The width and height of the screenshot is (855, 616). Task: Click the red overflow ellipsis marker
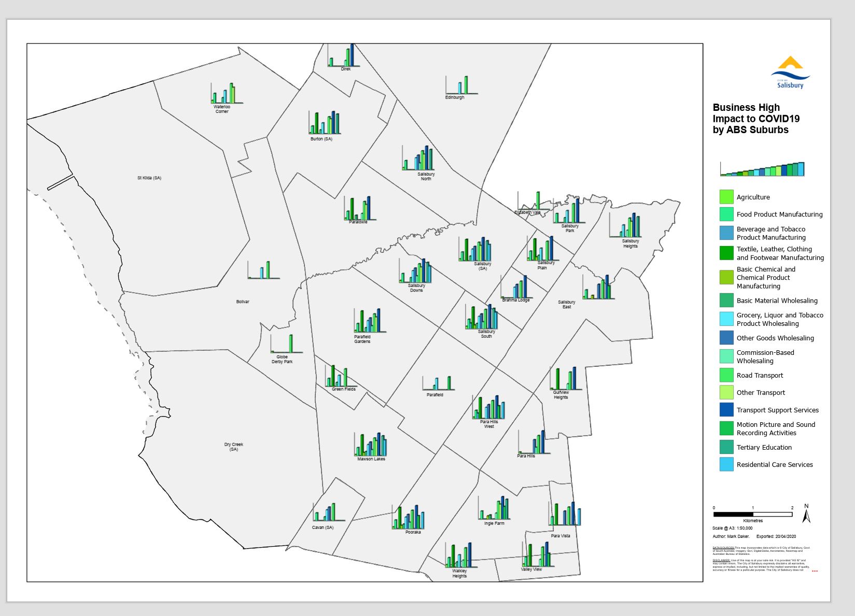point(815,571)
